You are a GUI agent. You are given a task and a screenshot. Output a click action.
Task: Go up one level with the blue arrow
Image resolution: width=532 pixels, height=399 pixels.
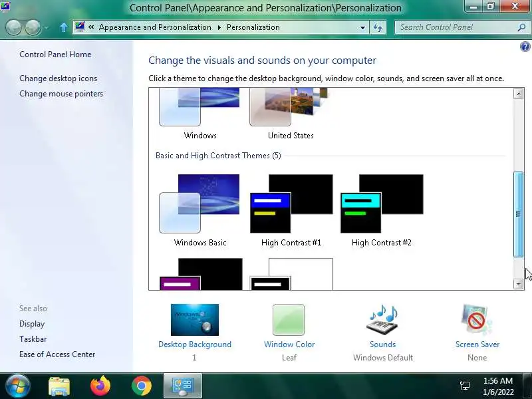pos(63,27)
